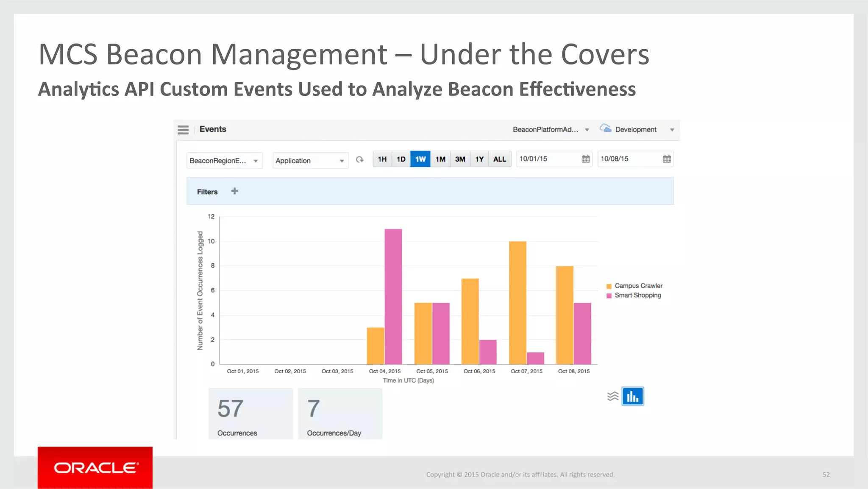Screen dimensions: 868x489
Task: Click the Campus Crawler Oct 08 bar
Action: pos(565,315)
